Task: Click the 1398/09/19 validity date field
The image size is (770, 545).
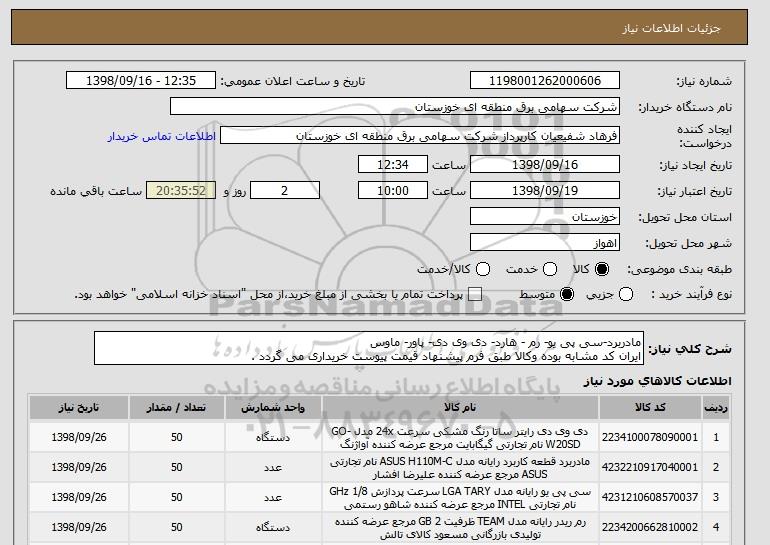Action: 545,191
